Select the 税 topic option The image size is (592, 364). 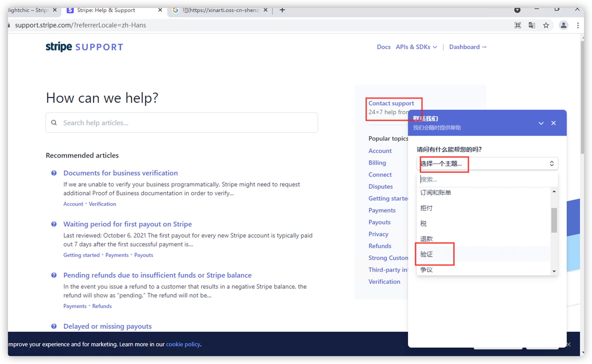pos(483,223)
